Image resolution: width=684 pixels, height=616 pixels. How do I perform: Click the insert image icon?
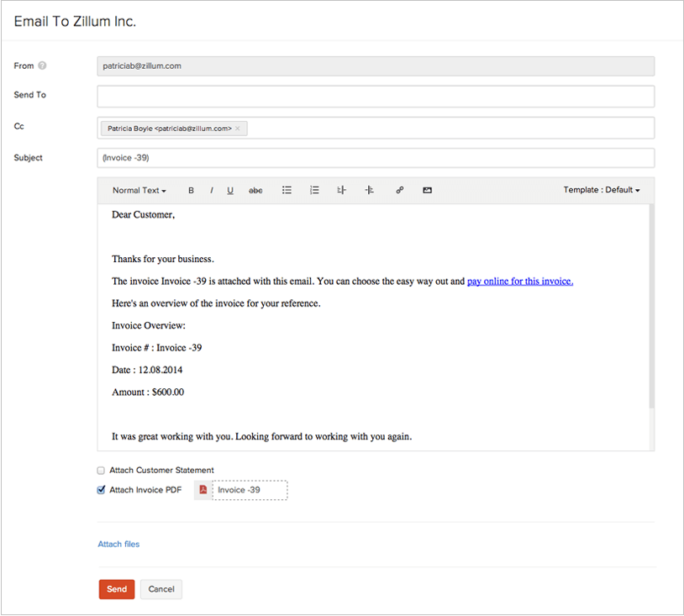click(x=427, y=191)
